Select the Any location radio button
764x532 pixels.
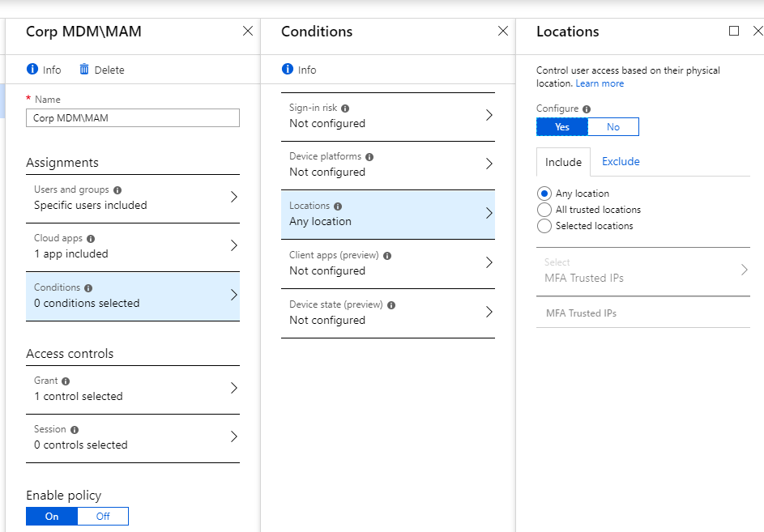pyautogui.click(x=544, y=194)
